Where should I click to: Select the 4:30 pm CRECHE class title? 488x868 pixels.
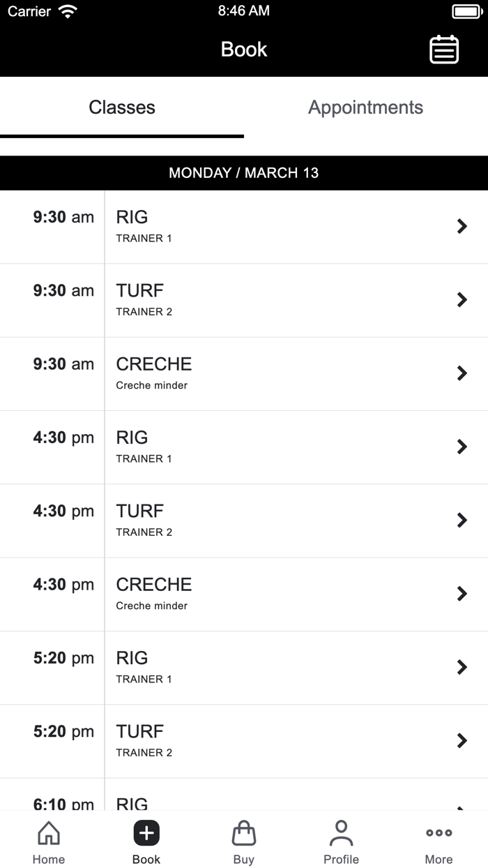[154, 584]
